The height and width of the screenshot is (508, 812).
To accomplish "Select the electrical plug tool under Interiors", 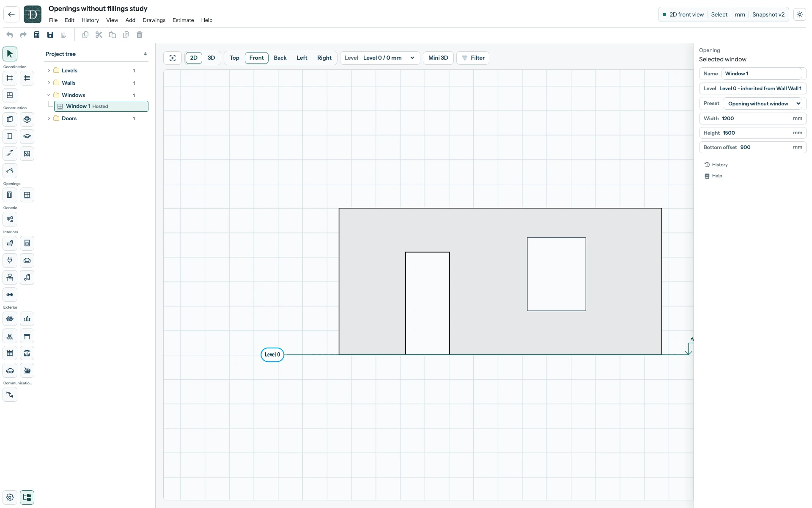I will (10, 260).
